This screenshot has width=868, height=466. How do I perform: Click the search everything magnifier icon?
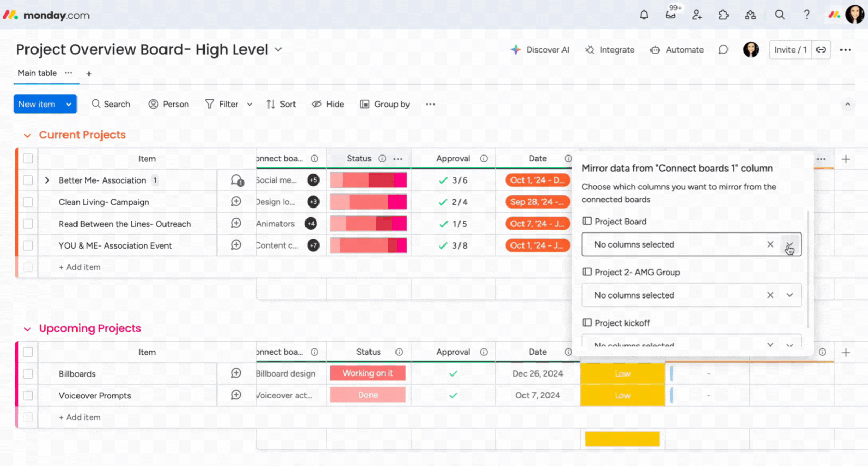(x=780, y=15)
